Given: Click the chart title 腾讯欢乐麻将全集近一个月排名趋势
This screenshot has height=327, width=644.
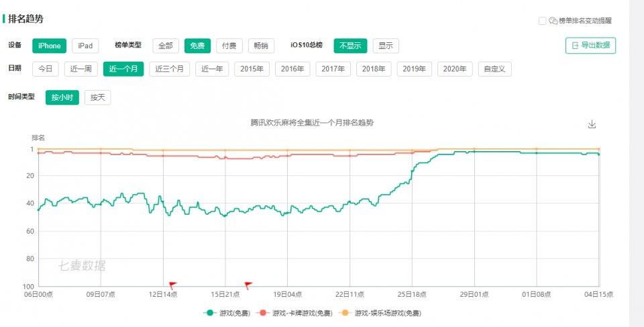Looking at the screenshot, I should tap(312, 123).
